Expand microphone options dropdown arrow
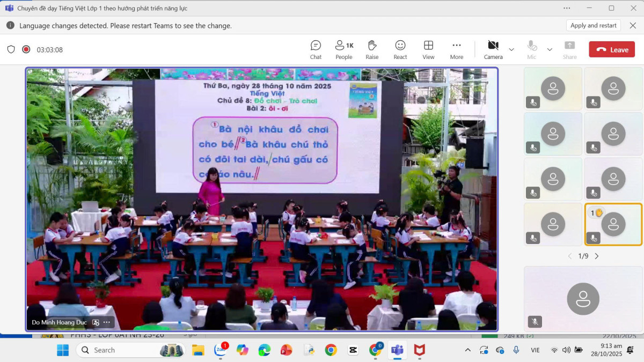The image size is (644, 362). (x=550, y=49)
